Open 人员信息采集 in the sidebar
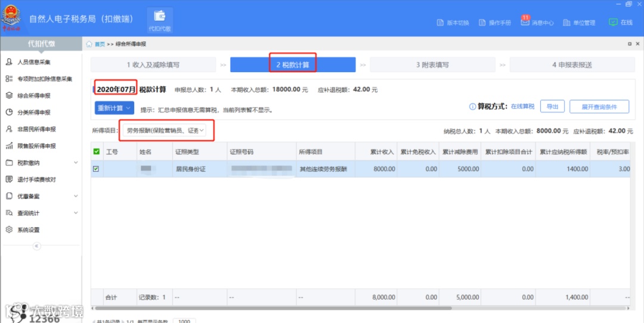 33,63
